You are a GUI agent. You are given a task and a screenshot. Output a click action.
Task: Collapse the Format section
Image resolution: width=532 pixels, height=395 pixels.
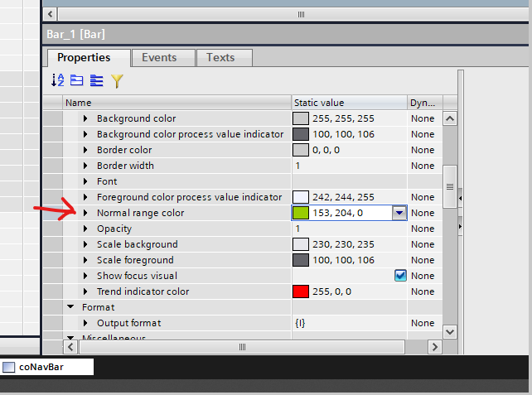[70, 307]
